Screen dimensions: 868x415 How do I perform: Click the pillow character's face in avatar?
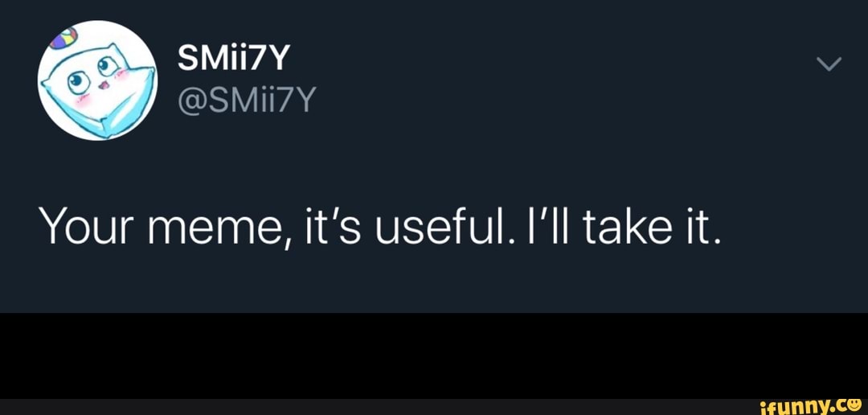95,79
